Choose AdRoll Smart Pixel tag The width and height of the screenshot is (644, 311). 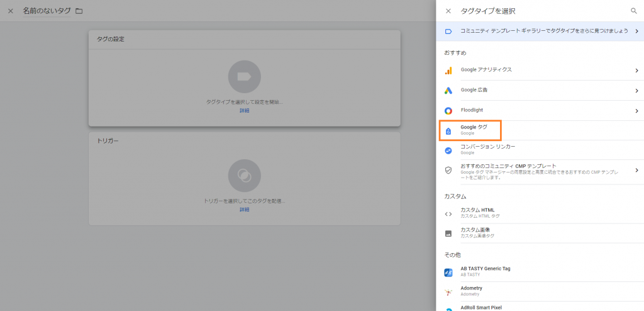[x=540, y=307]
